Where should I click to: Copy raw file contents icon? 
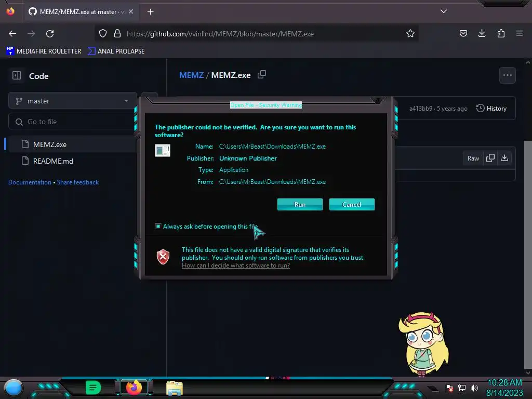(490, 158)
